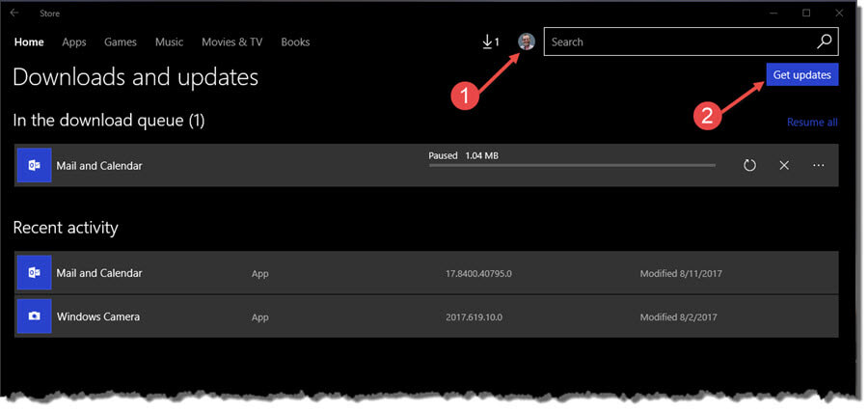Open more options for queued Mail and Calendar
868x412 pixels.
tap(818, 165)
